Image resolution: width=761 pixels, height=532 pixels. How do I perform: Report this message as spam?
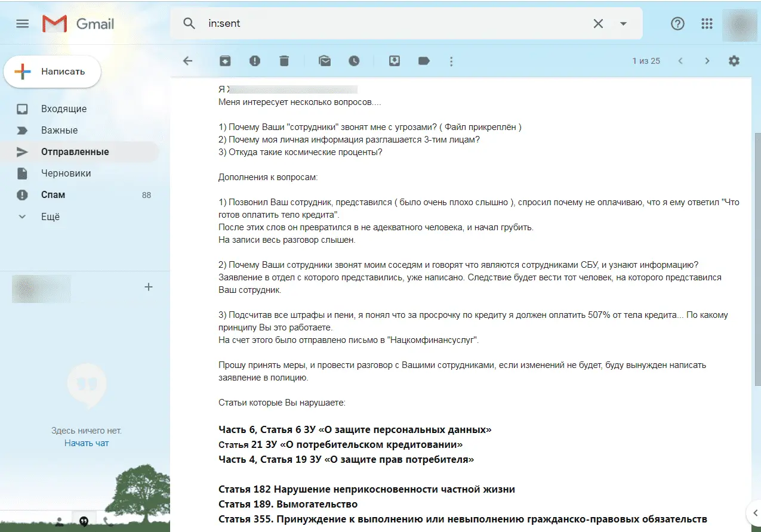[255, 61]
